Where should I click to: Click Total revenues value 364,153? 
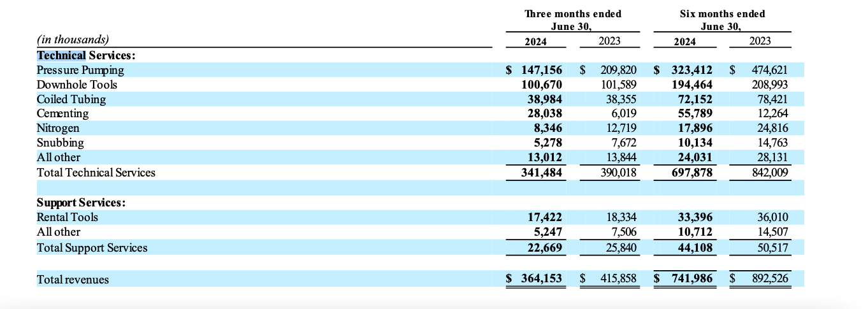coord(542,279)
